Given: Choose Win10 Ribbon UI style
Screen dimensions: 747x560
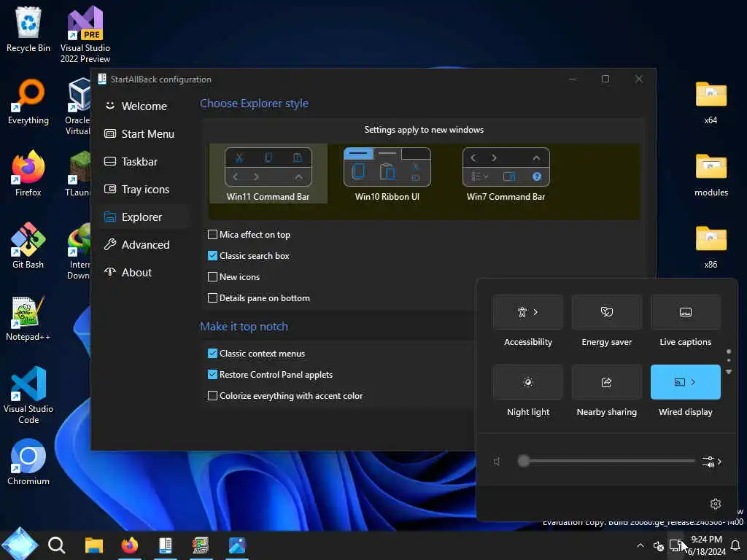Looking at the screenshot, I should [x=387, y=174].
